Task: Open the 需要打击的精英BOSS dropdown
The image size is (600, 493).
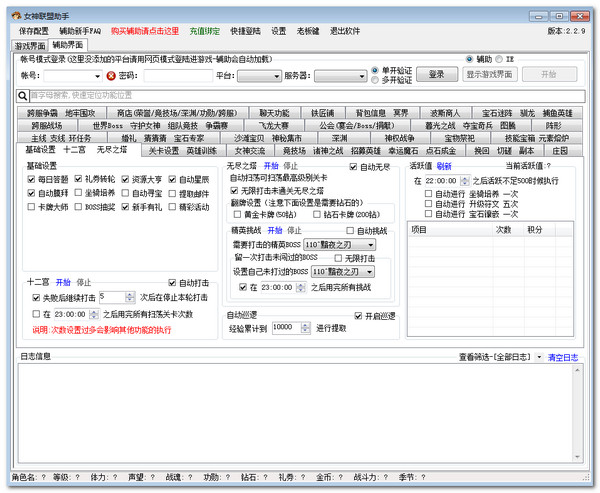Action: [x=370, y=244]
